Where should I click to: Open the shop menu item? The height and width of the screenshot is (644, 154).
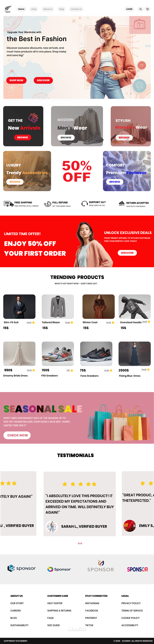[x=34, y=9]
